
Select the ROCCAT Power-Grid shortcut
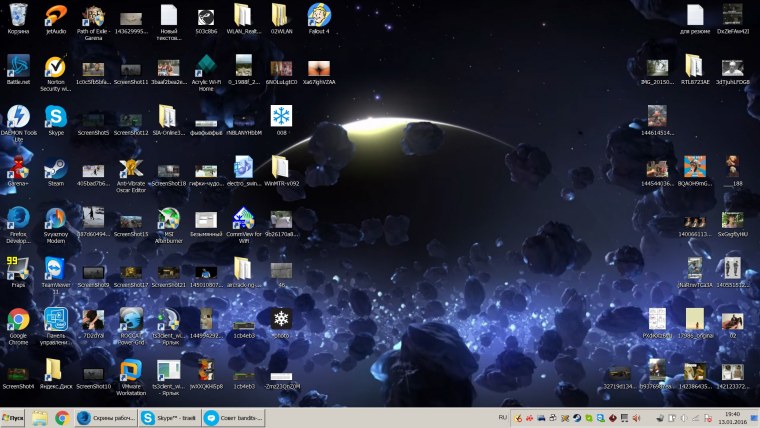tap(131, 326)
